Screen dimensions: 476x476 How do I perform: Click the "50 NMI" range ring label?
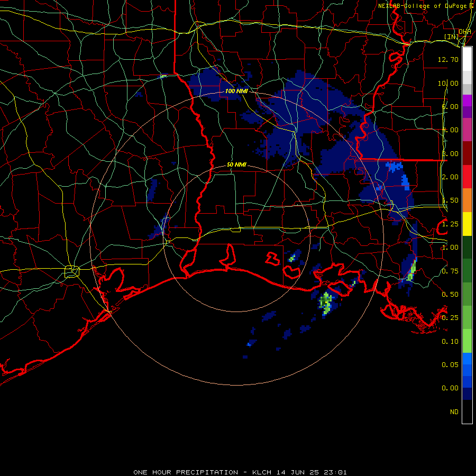tap(236, 164)
